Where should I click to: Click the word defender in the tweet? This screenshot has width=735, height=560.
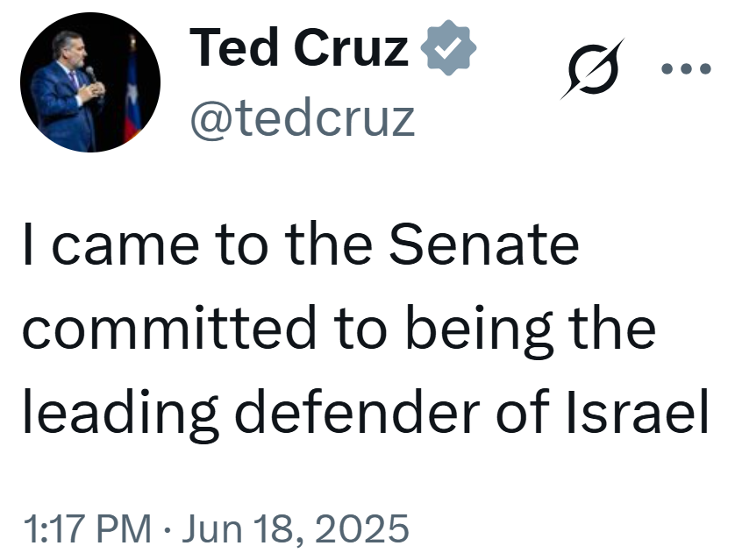[357, 411]
